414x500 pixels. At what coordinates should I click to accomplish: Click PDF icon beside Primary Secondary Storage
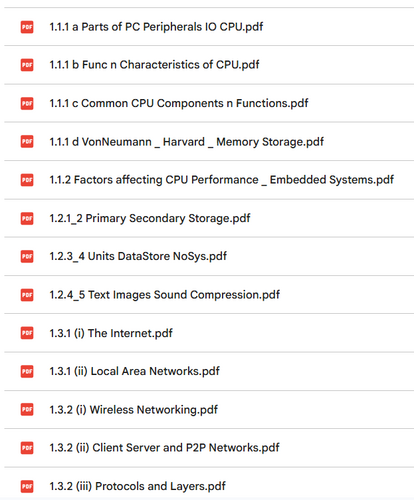point(27,218)
